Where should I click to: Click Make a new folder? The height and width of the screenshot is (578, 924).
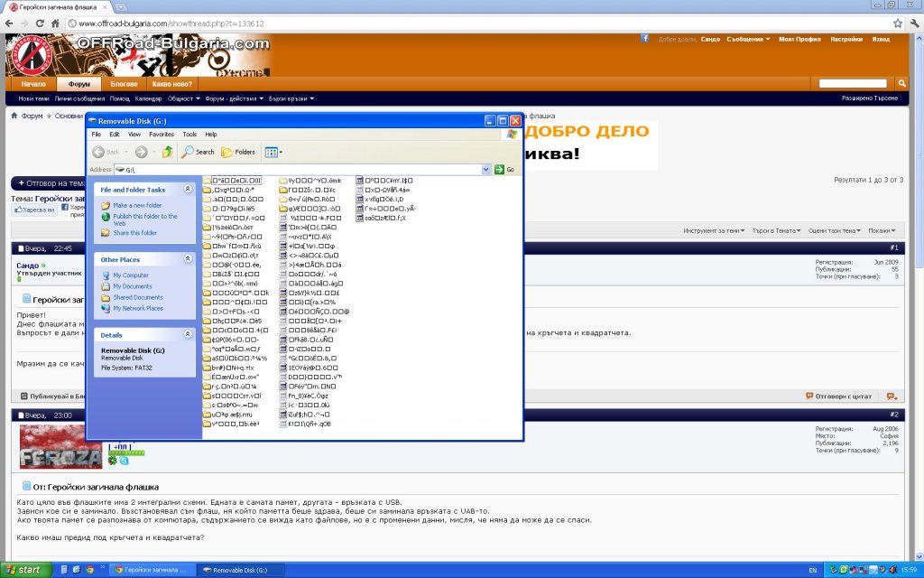tap(137, 205)
